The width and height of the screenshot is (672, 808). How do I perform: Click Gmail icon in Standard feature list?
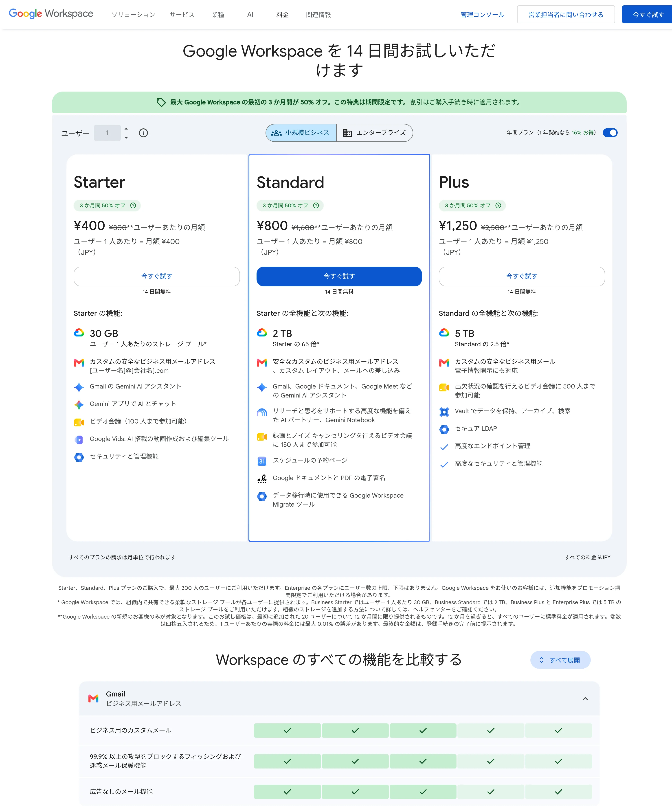[262, 362]
